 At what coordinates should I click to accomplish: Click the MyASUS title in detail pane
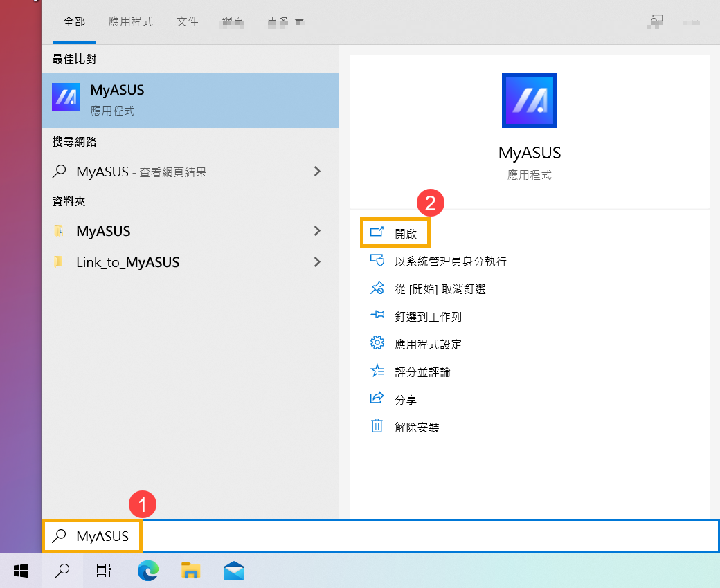[530, 152]
